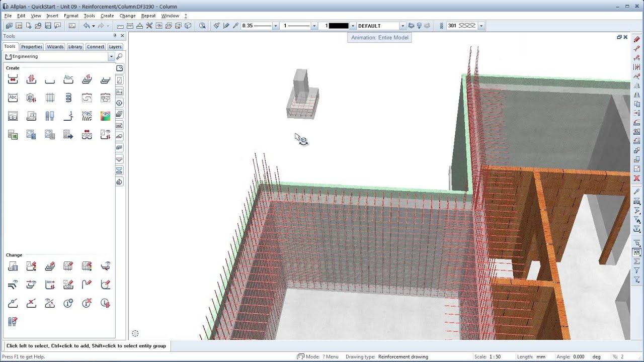Image resolution: width=644 pixels, height=362 pixels.
Task: Switch to the Wizards tab
Action: point(55,47)
